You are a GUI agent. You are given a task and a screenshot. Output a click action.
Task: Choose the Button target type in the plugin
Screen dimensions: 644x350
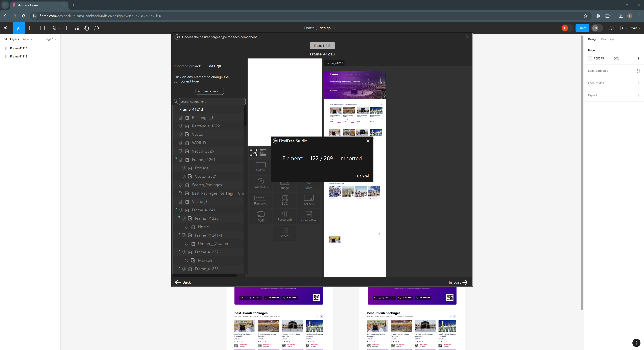pyautogui.click(x=260, y=167)
